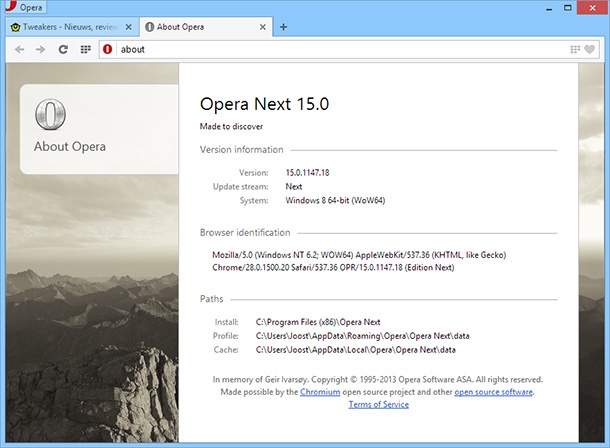The width and height of the screenshot is (610, 448).
Task: Add page to Stash heart icon
Action: (x=590, y=49)
